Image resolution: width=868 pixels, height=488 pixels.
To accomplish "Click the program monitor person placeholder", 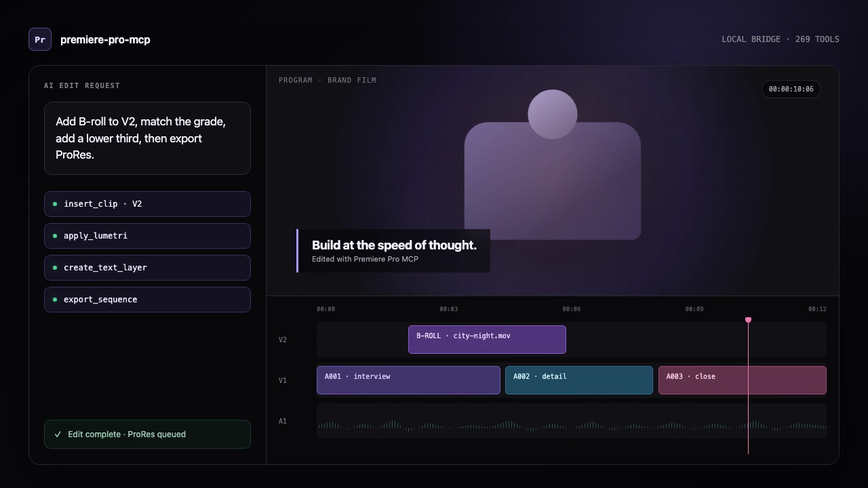I will point(553,165).
